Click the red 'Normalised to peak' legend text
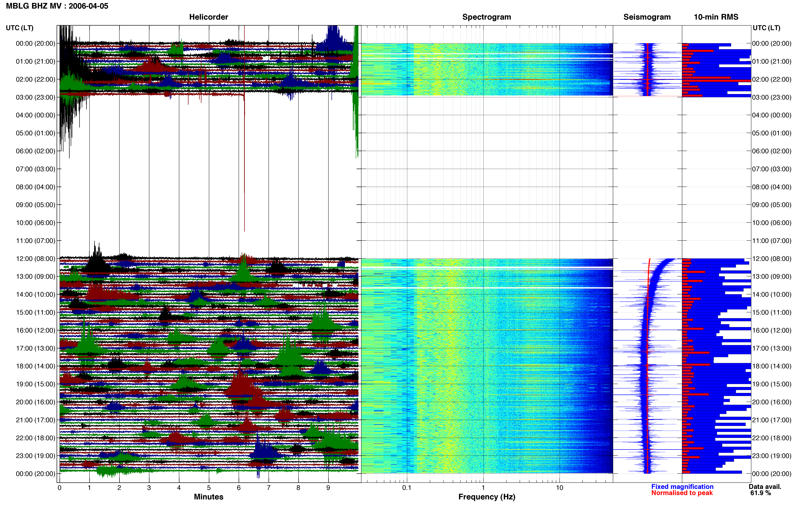Image resolution: width=812 pixels, height=508 pixels. point(682,493)
